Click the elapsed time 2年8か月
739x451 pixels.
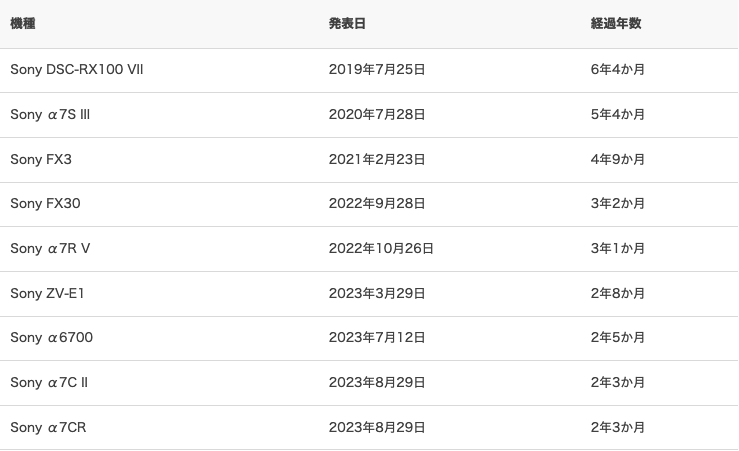coord(618,293)
